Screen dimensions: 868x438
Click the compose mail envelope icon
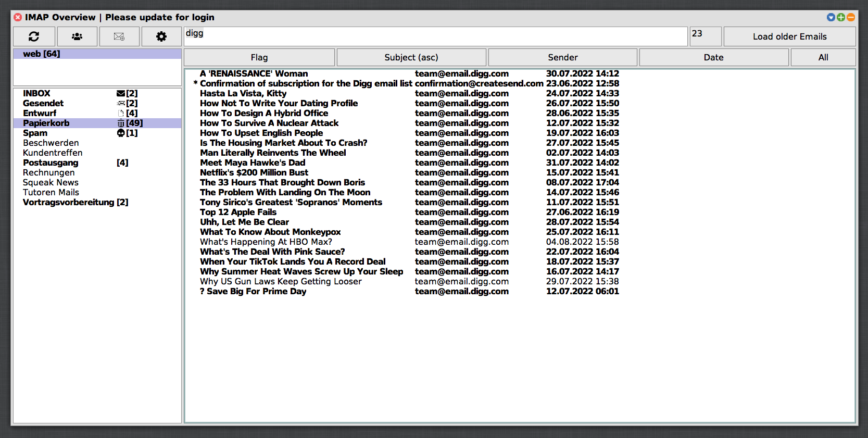119,36
